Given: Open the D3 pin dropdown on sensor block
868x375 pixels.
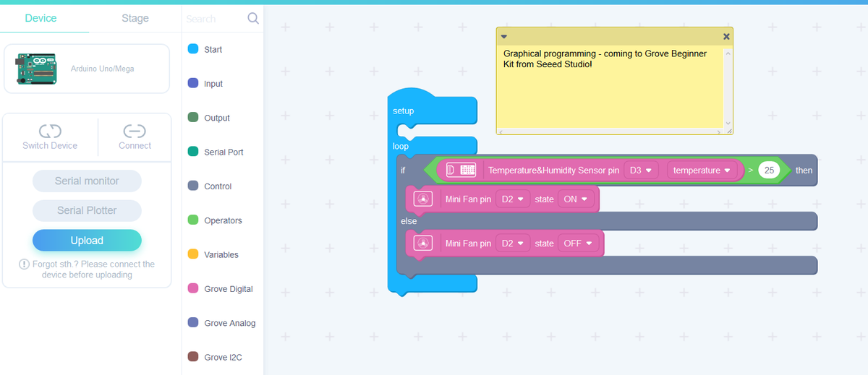Looking at the screenshot, I should [x=641, y=171].
